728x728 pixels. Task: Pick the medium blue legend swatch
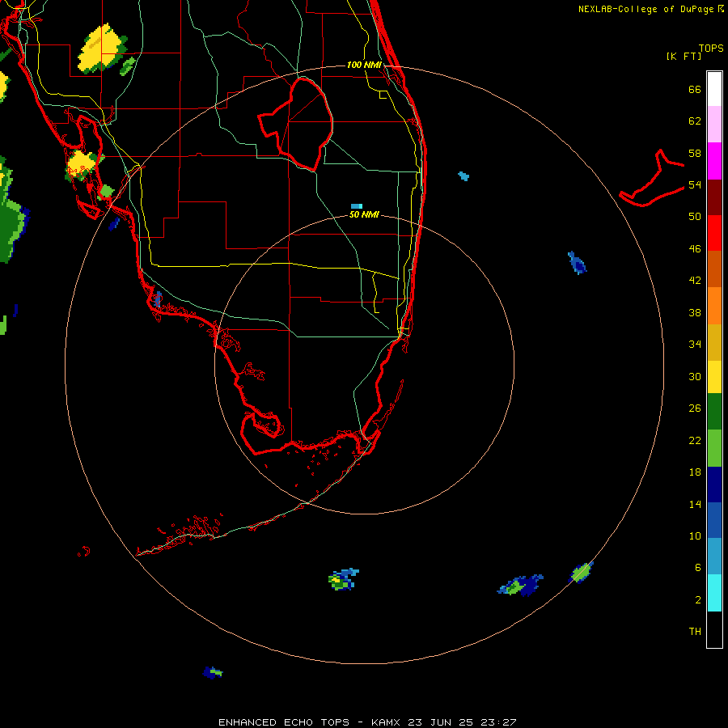pyautogui.click(x=714, y=520)
